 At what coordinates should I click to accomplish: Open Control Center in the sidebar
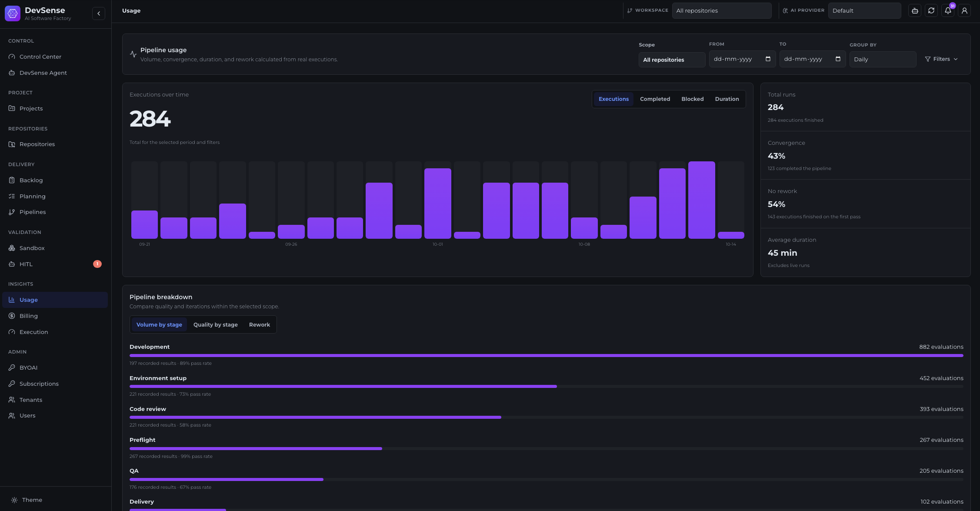(55, 57)
